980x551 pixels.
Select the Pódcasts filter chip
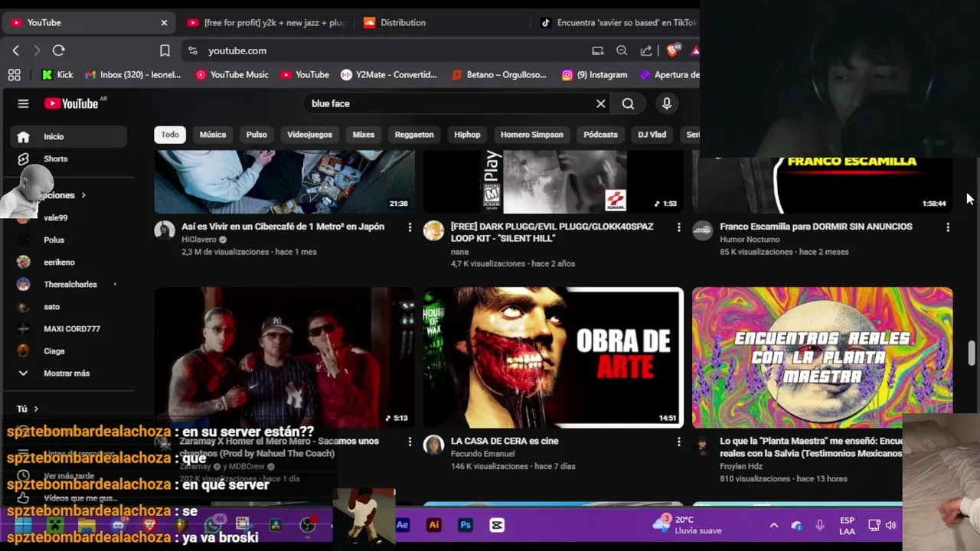click(600, 135)
